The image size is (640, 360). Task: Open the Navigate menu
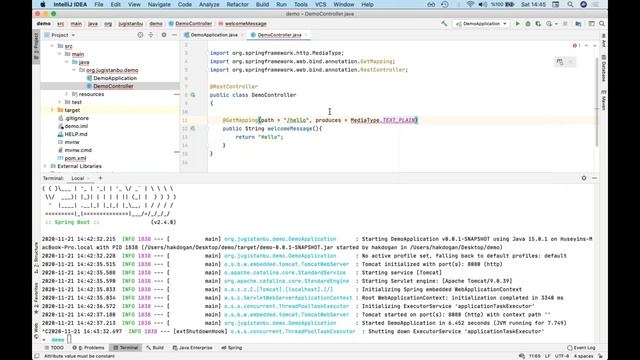point(159,4)
